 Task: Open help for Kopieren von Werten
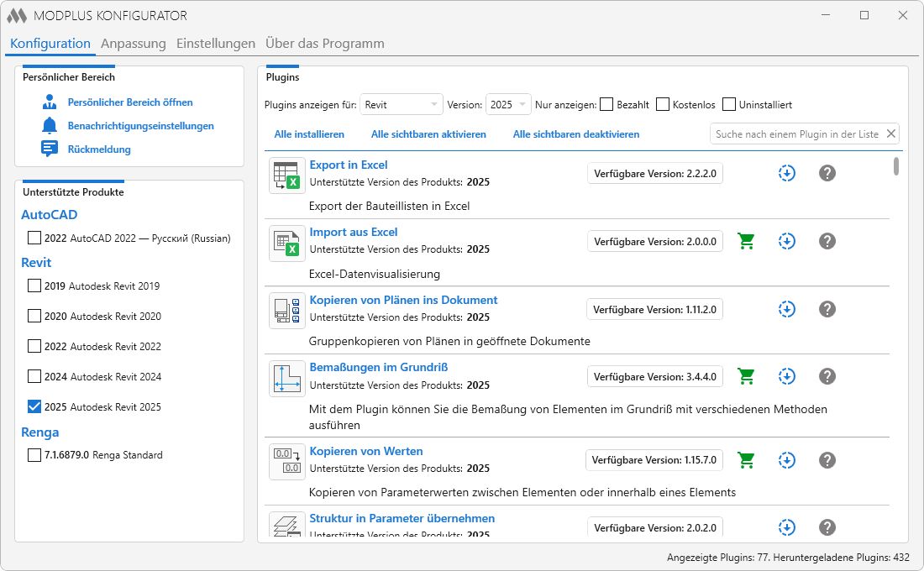[827, 459]
